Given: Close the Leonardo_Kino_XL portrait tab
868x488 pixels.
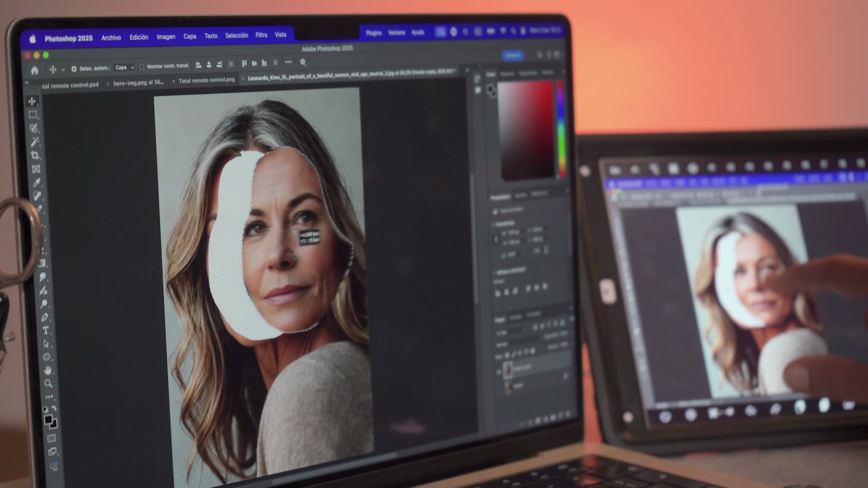Looking at the screenshot, I should [243, 79].
